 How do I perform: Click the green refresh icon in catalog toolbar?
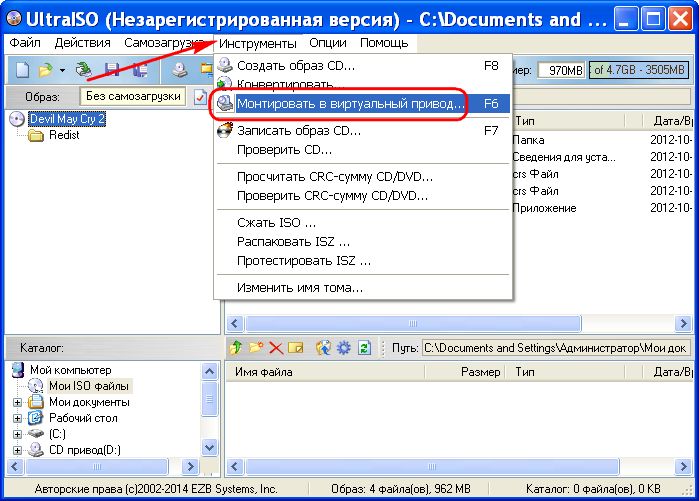tap(364, 348)
